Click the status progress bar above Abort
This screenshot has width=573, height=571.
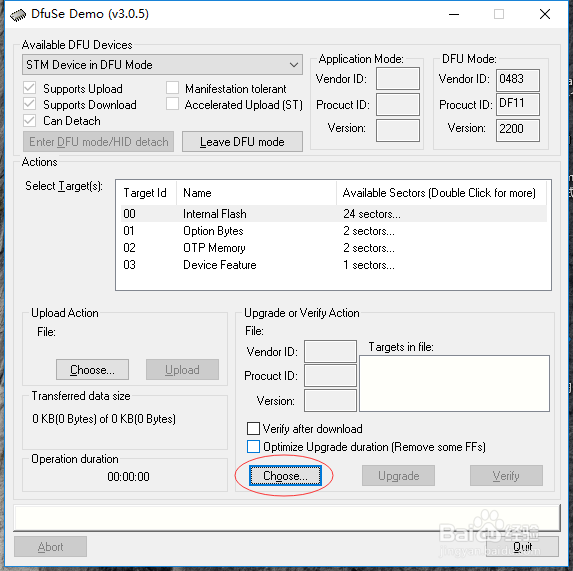(287, 518)
